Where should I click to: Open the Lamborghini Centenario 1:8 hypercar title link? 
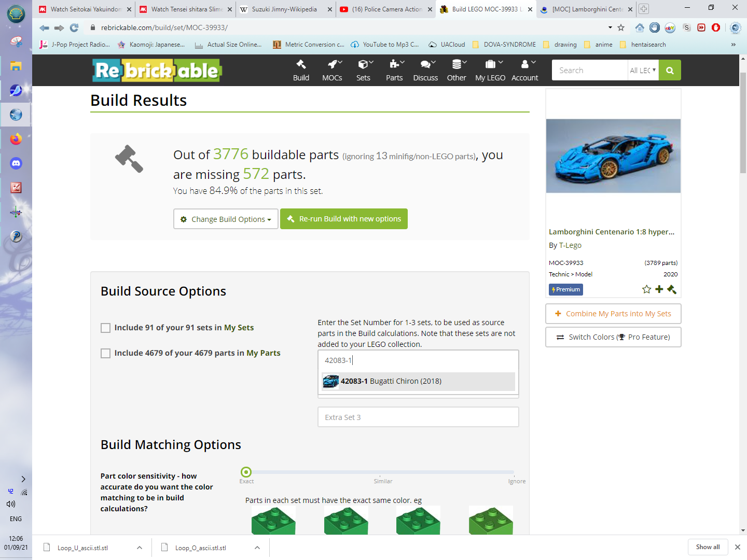pos(612,232)
